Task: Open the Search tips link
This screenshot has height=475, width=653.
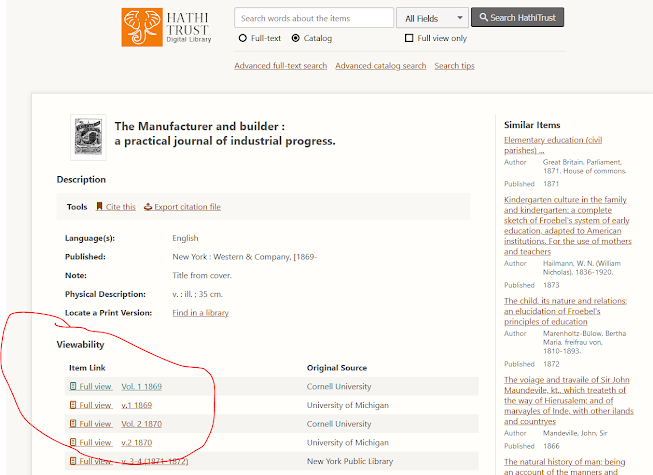Action: pyautogui.click(x=454, y=66)
